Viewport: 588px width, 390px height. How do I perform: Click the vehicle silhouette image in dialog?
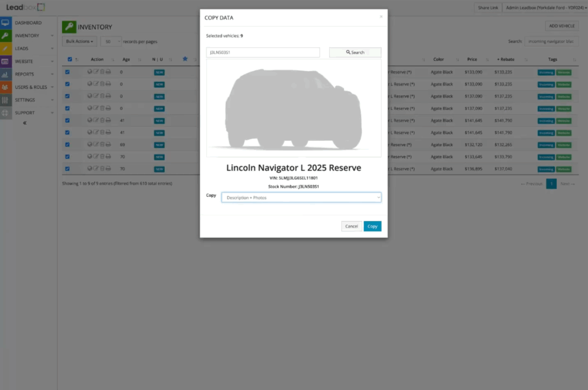(293, 108)
